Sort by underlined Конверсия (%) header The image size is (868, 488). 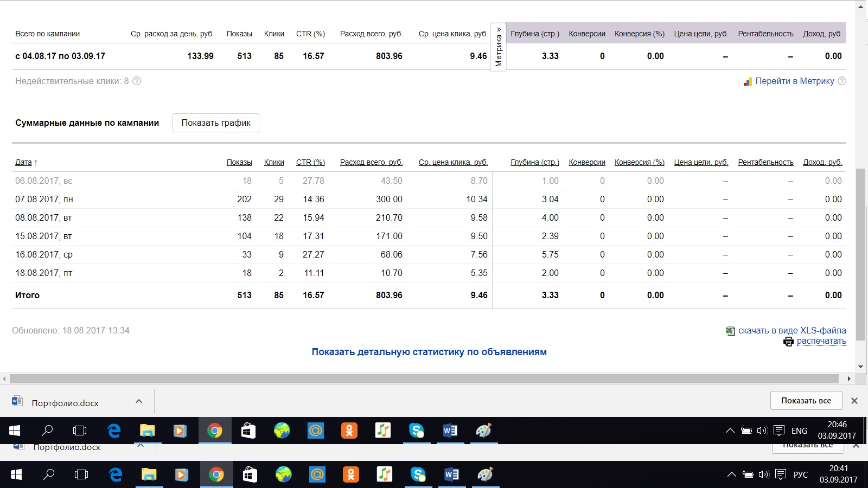640,162
